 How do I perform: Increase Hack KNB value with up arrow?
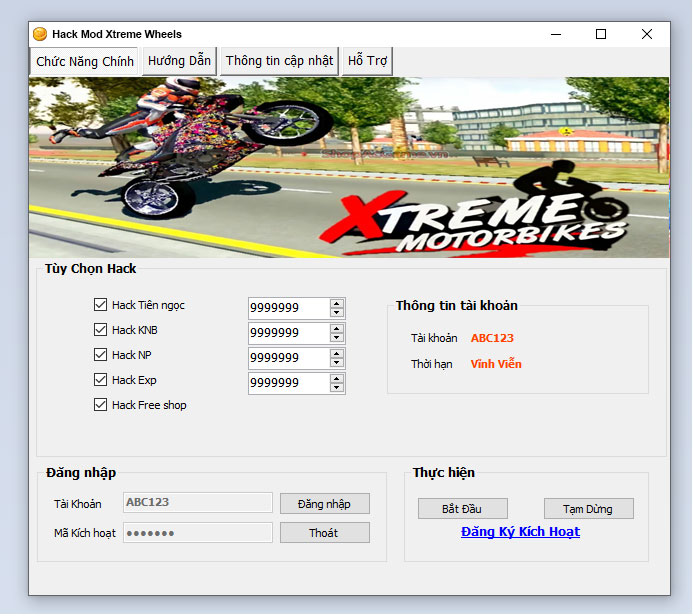[337, 329]
